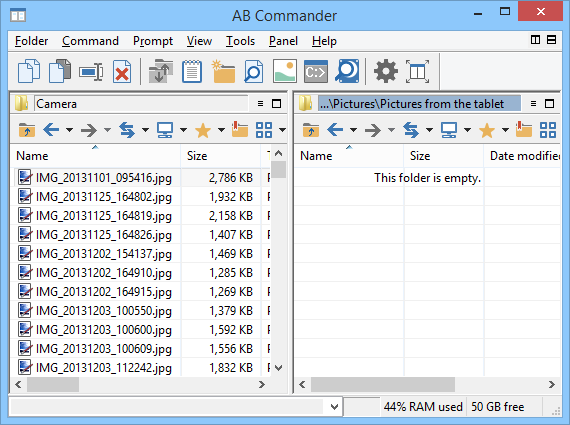Open the View menu
Image resolution: width=570 pixels, height=425 pixels.
(x=199, y=41)
